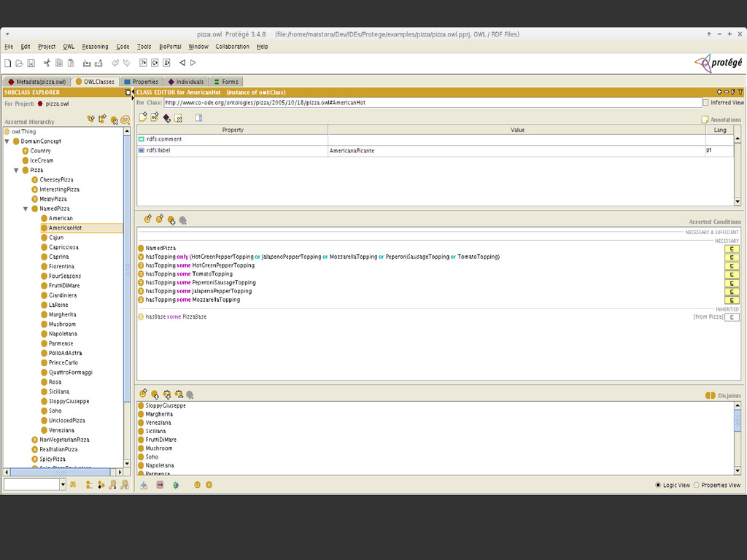Open the BioPortal menu
The image size is (747, 560).
pos(170,47)
